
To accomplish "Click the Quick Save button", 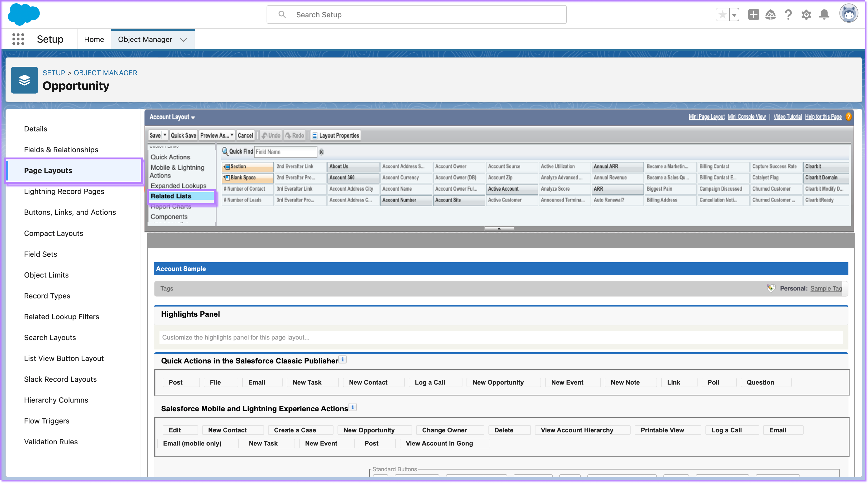I will click(x=183, y=135).
